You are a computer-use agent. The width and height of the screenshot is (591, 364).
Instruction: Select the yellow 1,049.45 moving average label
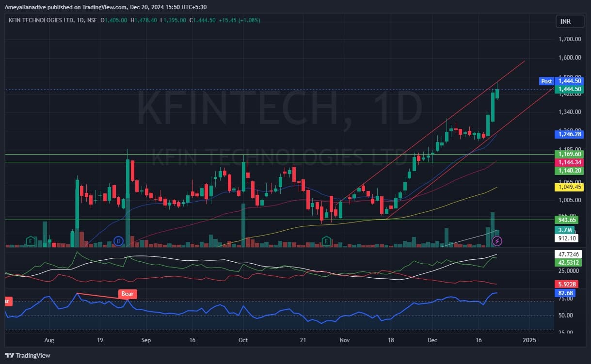tap(569, 187)
